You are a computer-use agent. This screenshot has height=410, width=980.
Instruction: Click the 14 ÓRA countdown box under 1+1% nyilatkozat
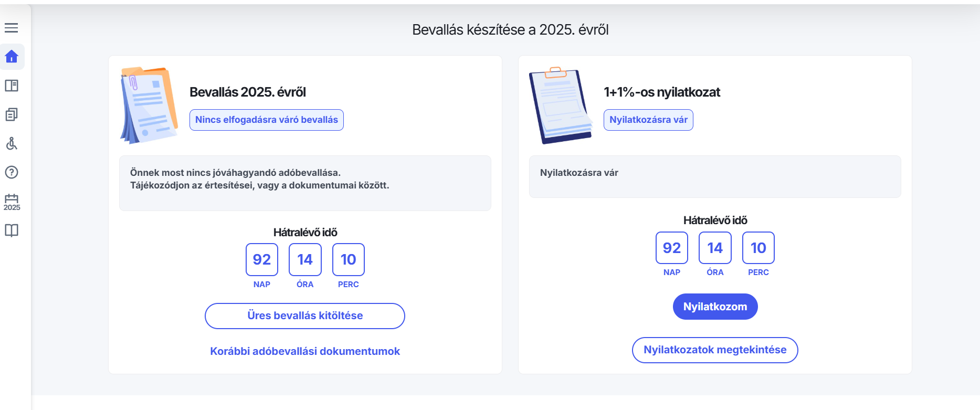(x=715, y=248)
